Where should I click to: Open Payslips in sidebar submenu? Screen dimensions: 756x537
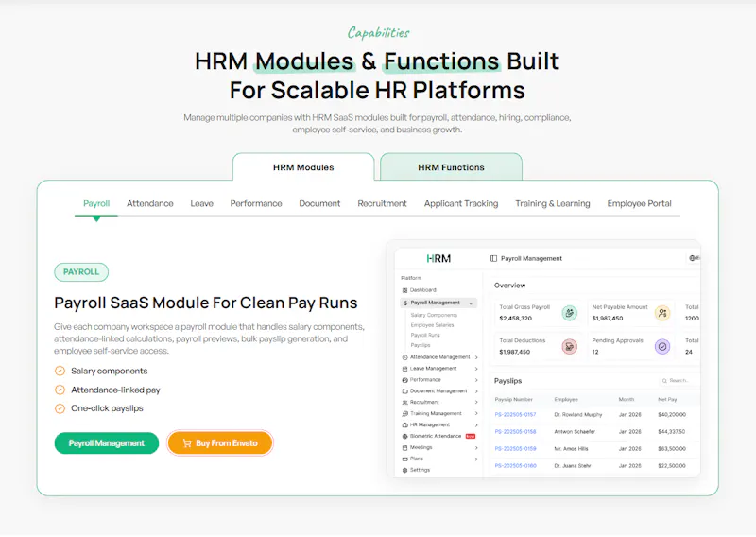[x=421, y=345]
